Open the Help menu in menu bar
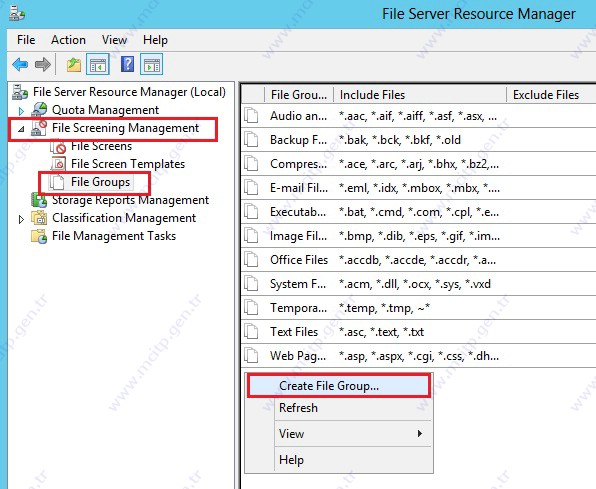Viewport: 596px width, 489px height. (x=155, y=40)
